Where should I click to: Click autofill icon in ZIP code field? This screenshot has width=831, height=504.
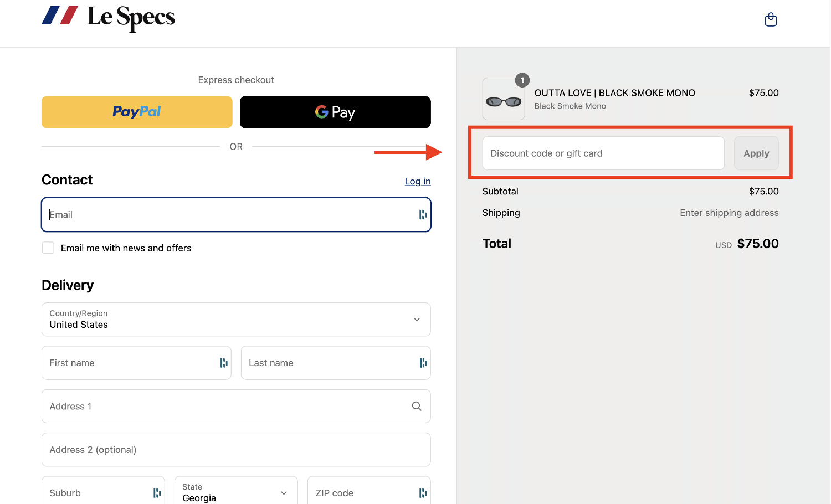423,493
